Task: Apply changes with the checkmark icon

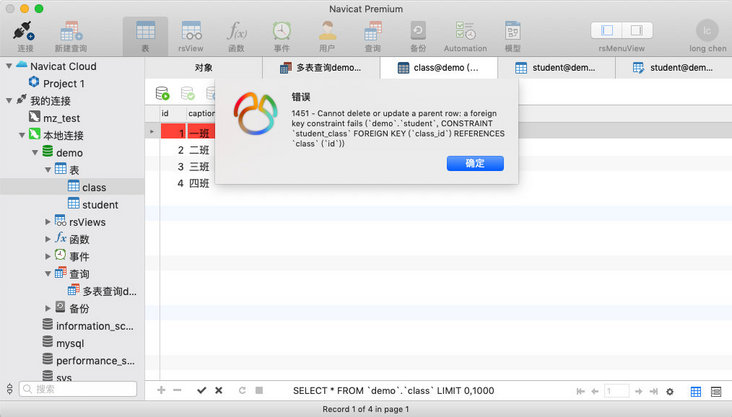Action: coord(201,390)
